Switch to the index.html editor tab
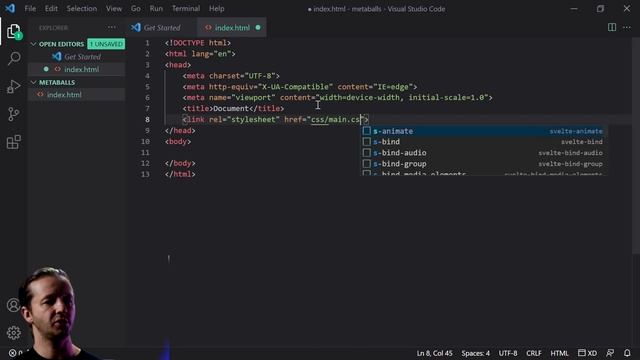Viewport: 640px width, 360px height. pyautogui.click(x=231, y=27)
